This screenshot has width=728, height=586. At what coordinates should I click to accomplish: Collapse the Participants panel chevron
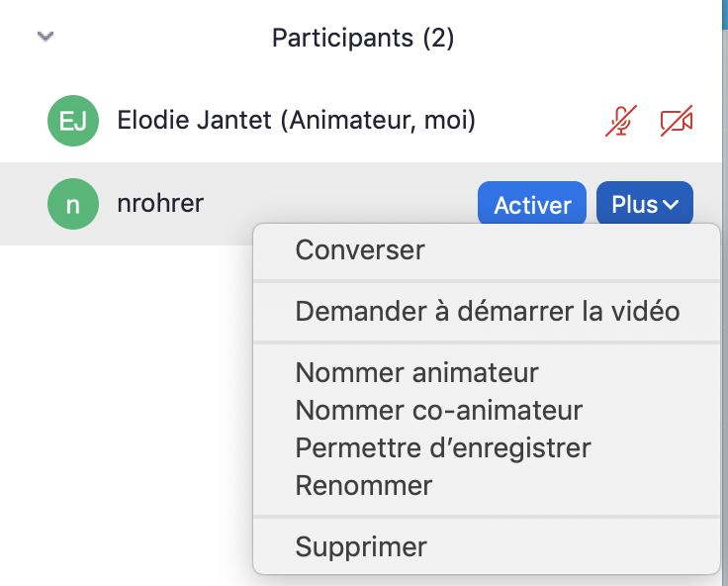[x=45, y=38]
